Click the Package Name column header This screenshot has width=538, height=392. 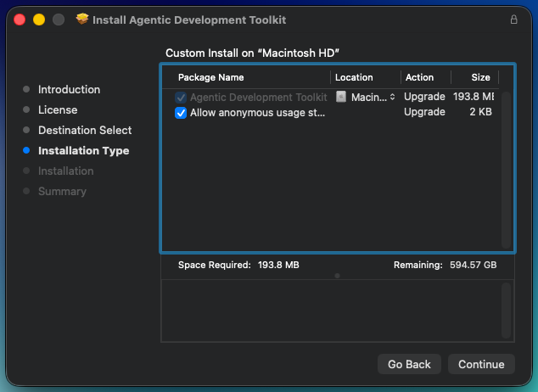coord(210,77)
